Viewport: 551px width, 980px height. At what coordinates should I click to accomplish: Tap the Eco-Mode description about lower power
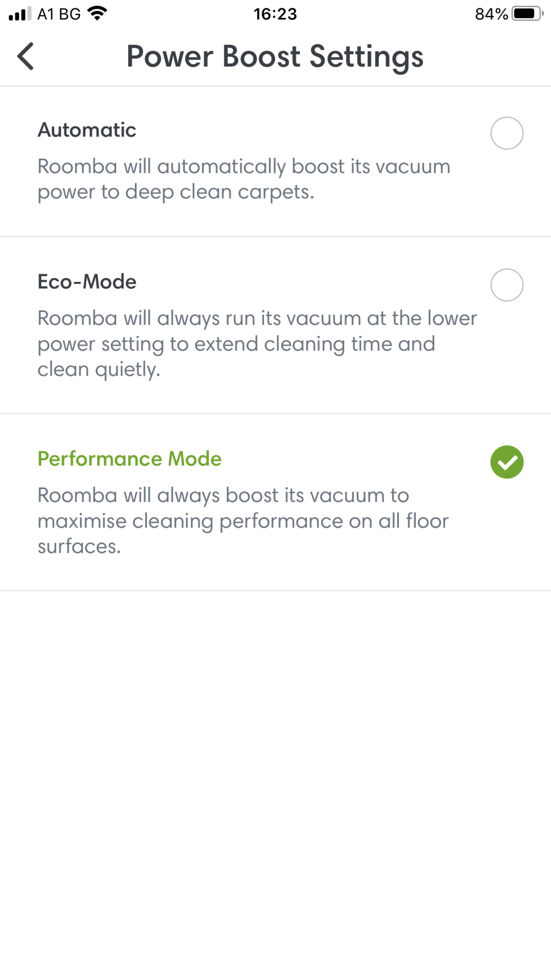pyautogui.click(x=257, y=344)
